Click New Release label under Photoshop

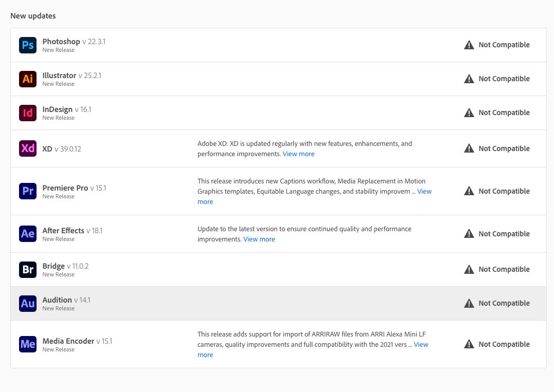59,50
